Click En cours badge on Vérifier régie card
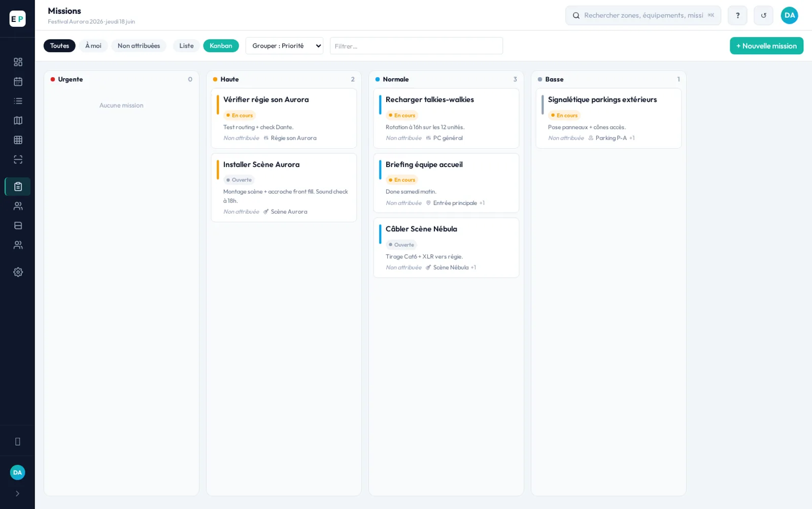 [240, 115]
